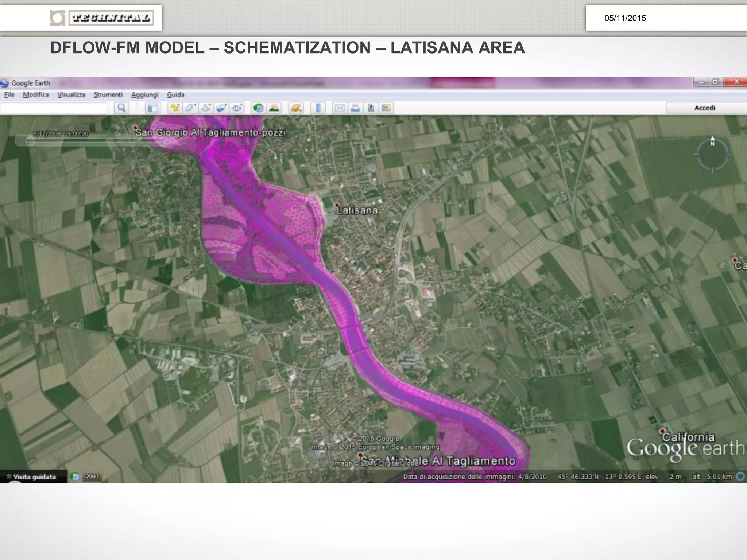Click the Latisana label text
Viewport: 747px width, 560px height.
357,210
